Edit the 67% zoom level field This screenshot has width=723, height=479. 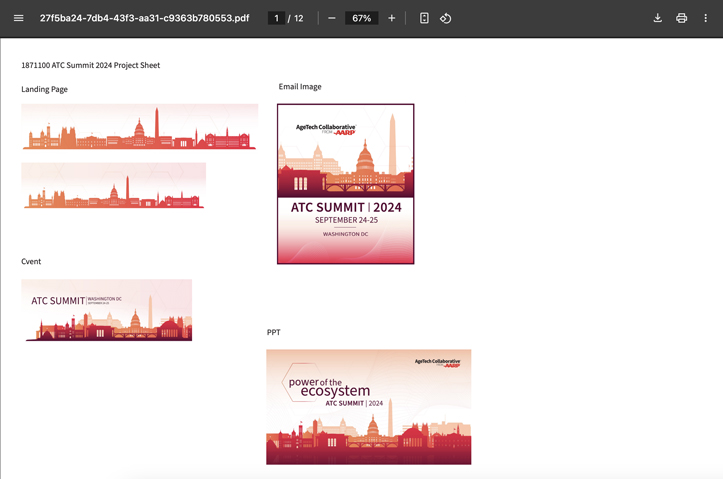(362, 18)
